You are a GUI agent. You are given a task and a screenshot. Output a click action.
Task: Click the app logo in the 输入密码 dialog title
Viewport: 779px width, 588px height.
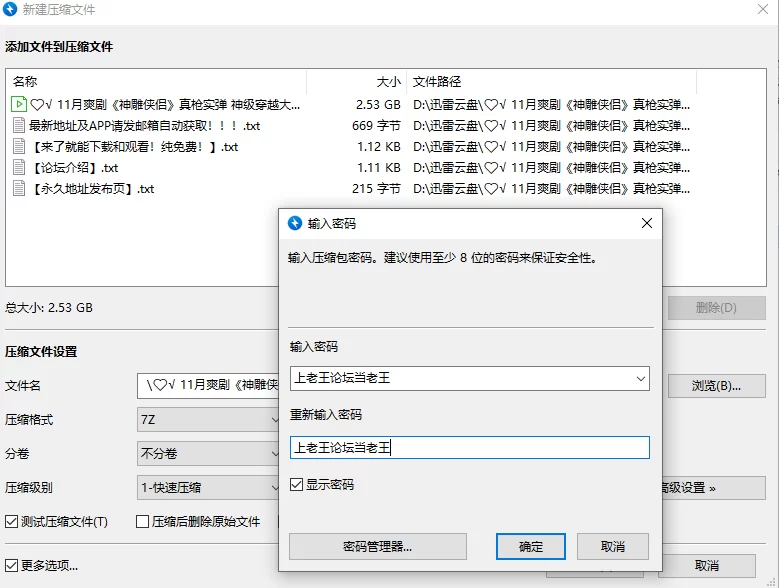(x=295, y=223)
